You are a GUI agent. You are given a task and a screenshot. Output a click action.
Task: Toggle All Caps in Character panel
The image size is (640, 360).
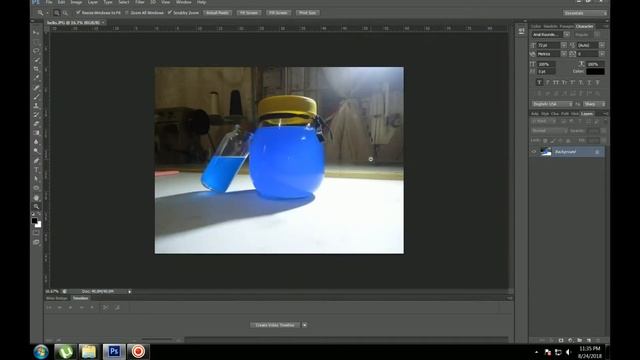[x=556, y=82]
